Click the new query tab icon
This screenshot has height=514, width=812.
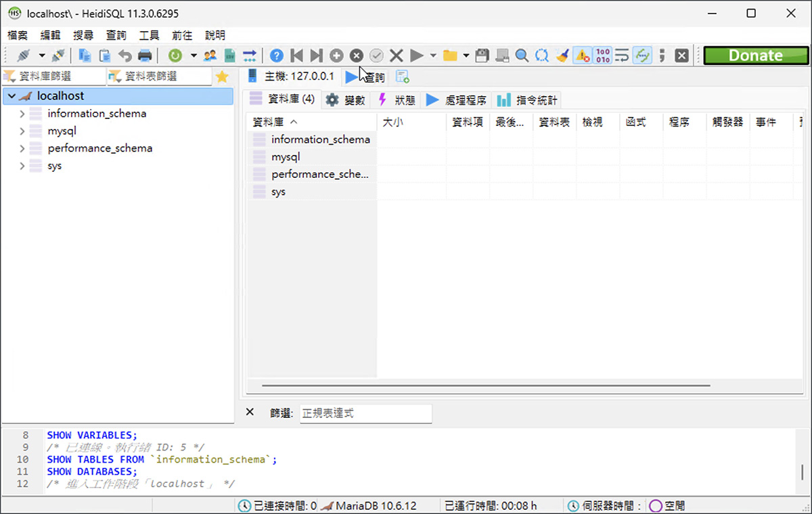pos(402,77)
